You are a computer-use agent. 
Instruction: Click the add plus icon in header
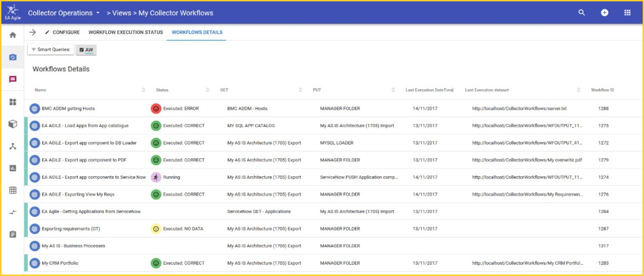tap(604, 13)
